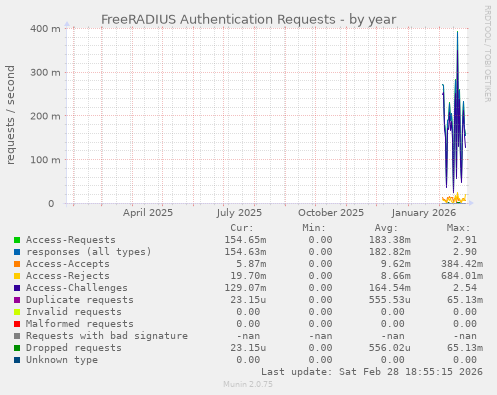Screen dimensions: 497x395
Task: Click the 'Avg:' column header
Action: 386,228
